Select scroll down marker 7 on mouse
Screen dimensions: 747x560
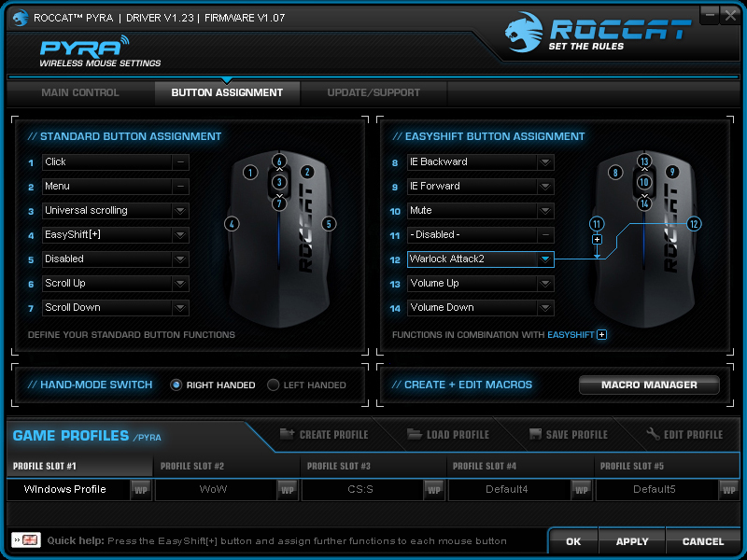[x=279, y=203]
